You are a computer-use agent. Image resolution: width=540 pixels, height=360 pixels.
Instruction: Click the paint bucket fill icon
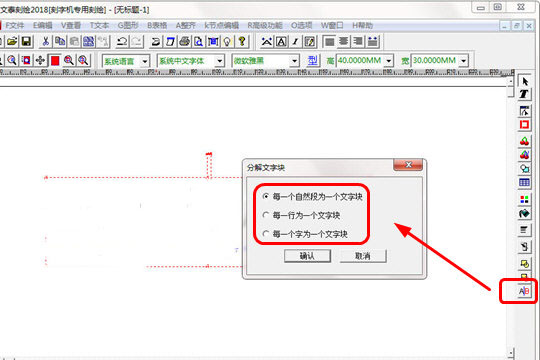coord(524,214)
